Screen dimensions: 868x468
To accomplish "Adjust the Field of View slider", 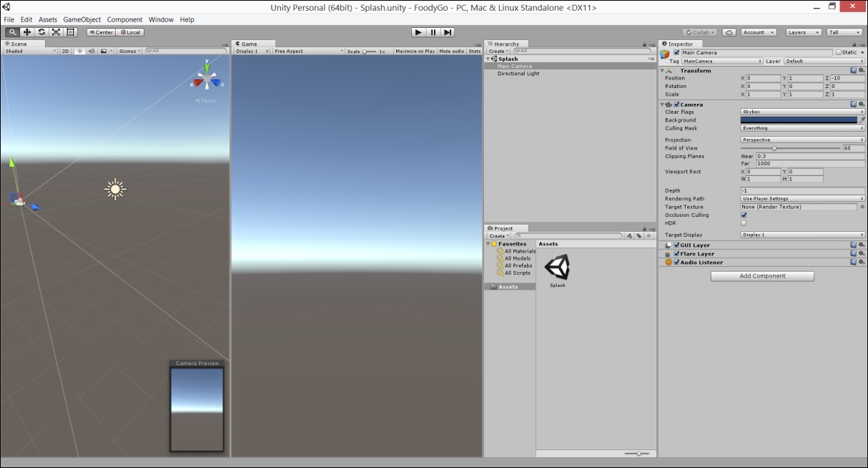I will (x=791, y=148).
